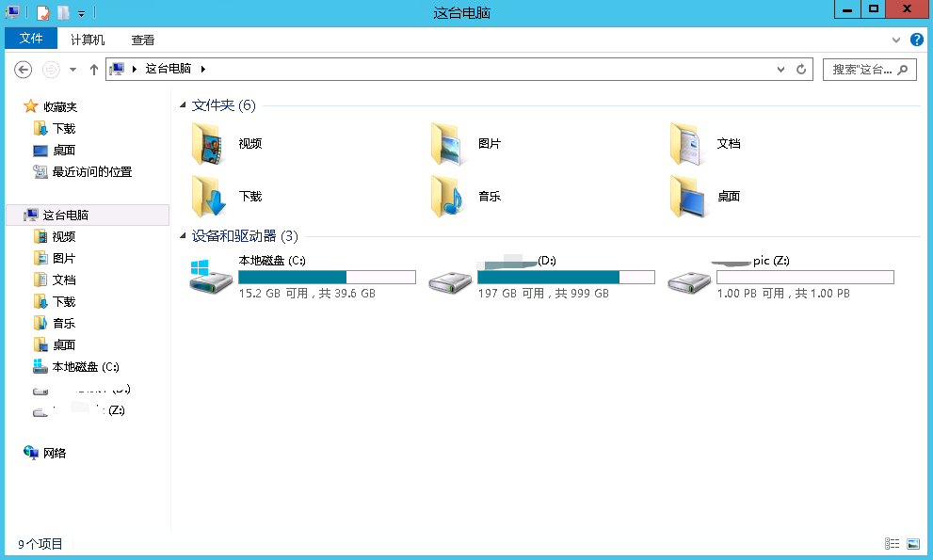Select 文档 under 这台电脑 in sidebar

55,280
